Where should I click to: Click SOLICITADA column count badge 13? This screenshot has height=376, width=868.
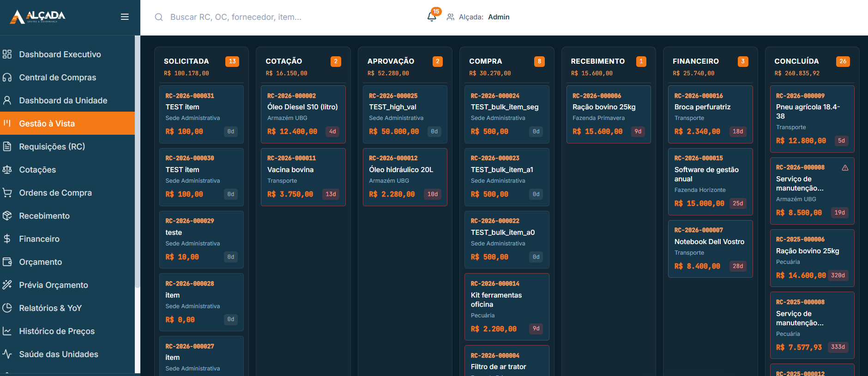(232, 61)
